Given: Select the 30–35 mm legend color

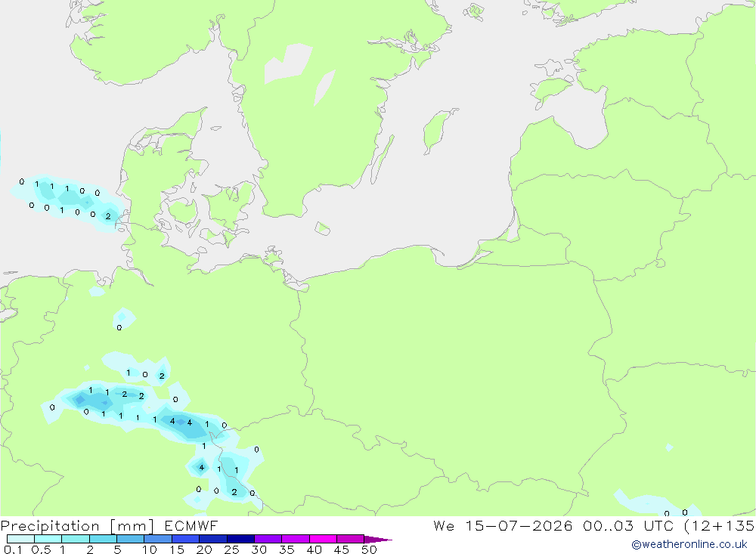Looking at the screenshot, I should (x=268, y=539).
